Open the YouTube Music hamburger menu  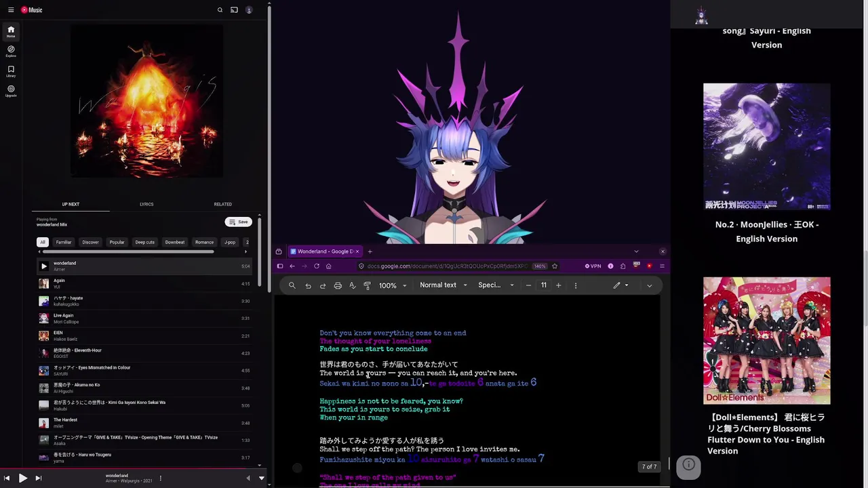click(11, 10)
